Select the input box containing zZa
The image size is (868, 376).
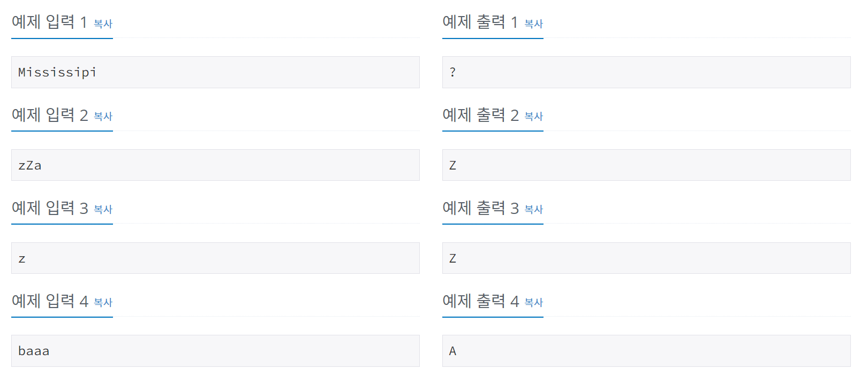[x=215, y=165]
